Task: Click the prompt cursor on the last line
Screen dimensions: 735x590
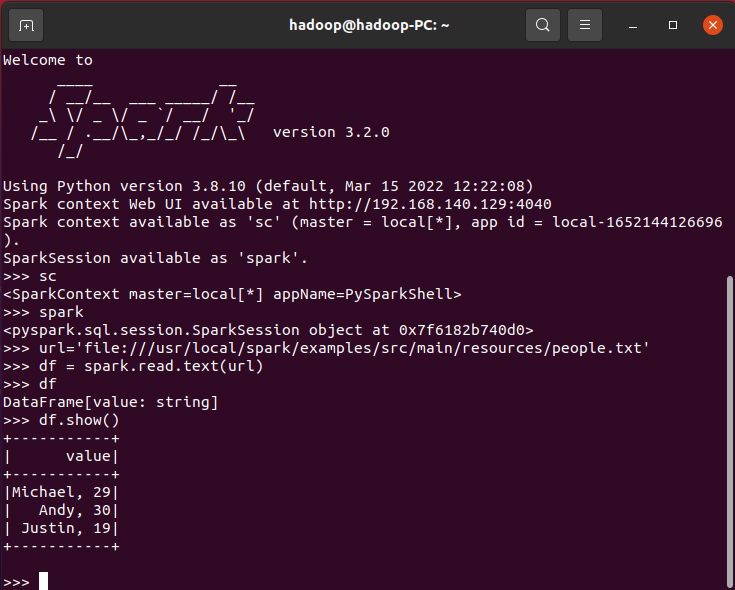Action: tap(44, 581)
